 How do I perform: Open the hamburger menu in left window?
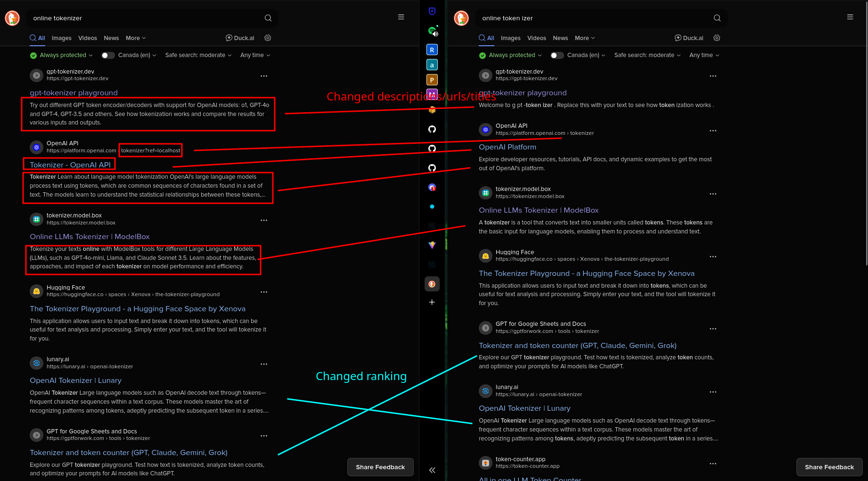[x=401, y=17]
